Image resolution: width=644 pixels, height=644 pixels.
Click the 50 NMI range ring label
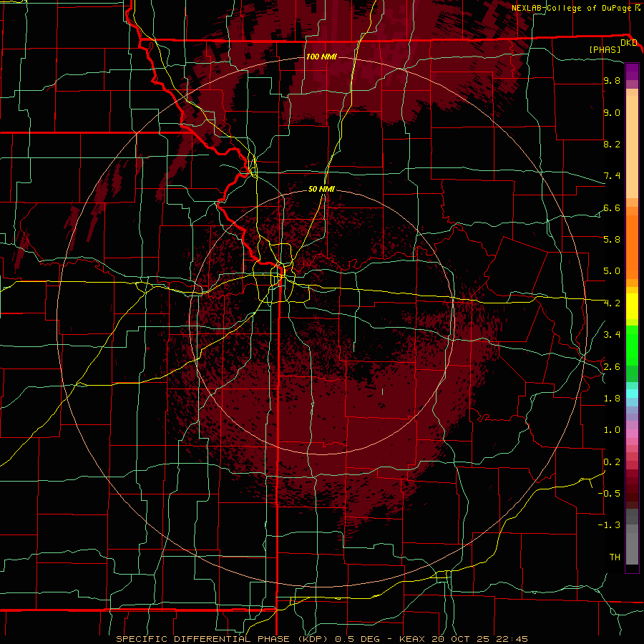click(321, 189)
